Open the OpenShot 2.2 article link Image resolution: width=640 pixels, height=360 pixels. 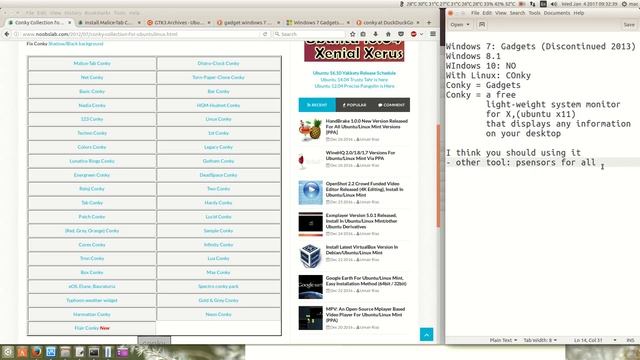coord(364,189)
